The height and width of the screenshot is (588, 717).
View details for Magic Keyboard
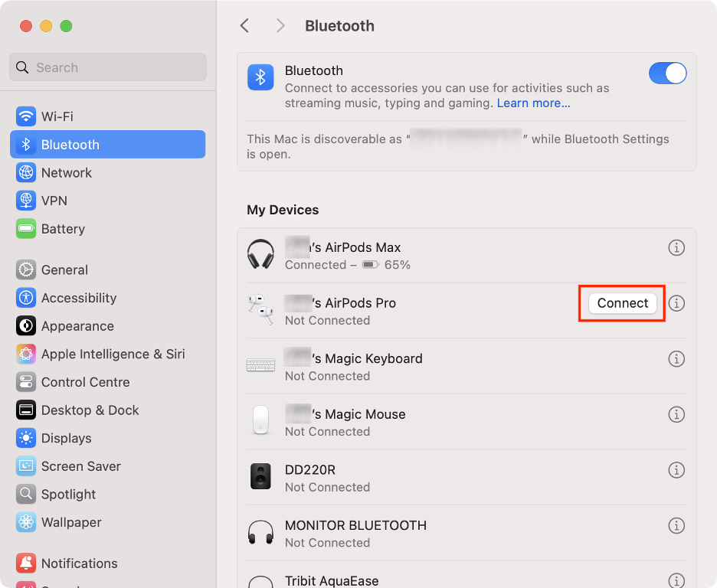(x=676, y=358)
